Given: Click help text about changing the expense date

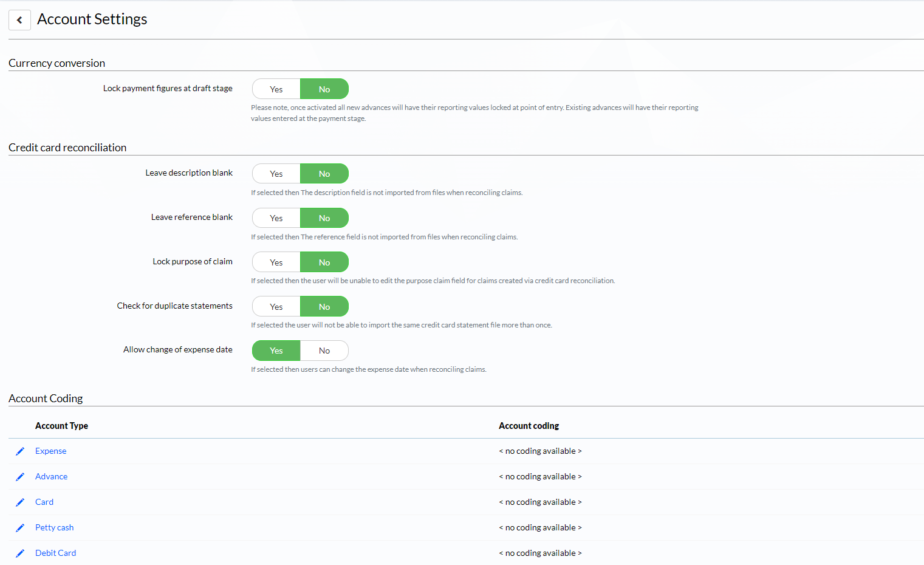Looking at the screenshot, I should tap(369, 369).
